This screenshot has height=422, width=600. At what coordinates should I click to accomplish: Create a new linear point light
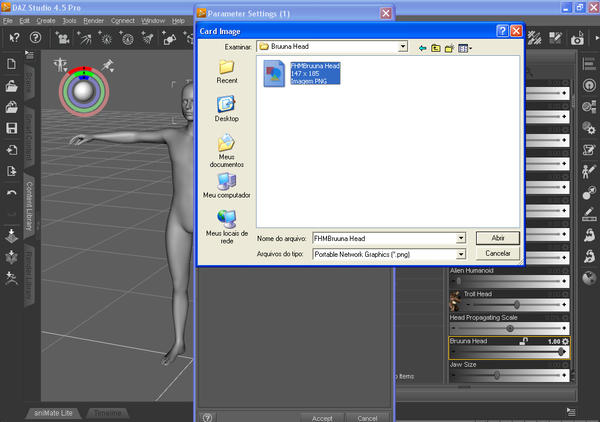coord(126,38)
